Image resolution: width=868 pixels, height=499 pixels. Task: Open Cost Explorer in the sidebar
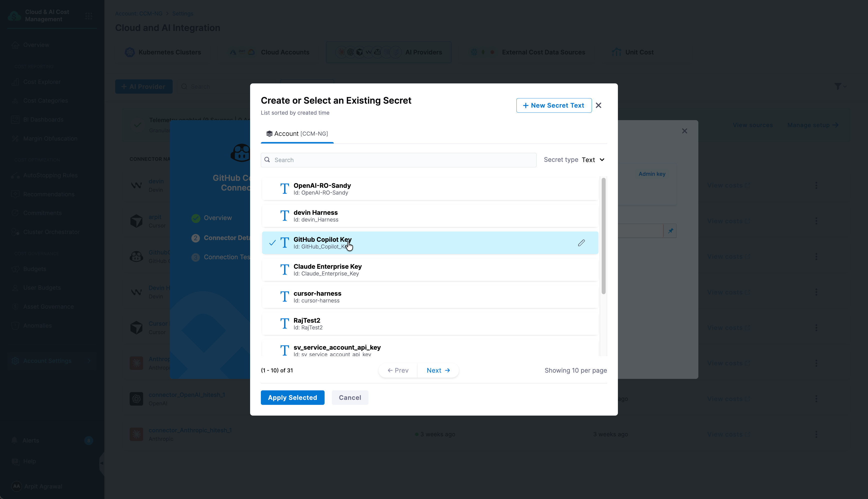(x=42, y=82)
